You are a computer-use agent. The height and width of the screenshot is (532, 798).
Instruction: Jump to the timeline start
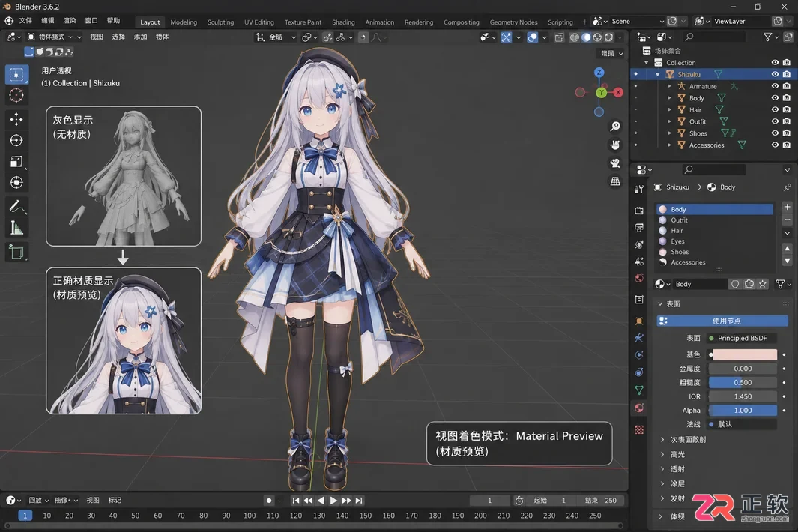pyautogui.click(x=296, y=501)
